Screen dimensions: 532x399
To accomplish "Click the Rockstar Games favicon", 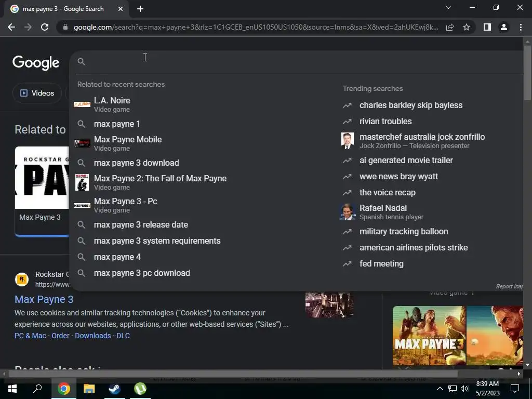I will [22, 279].
